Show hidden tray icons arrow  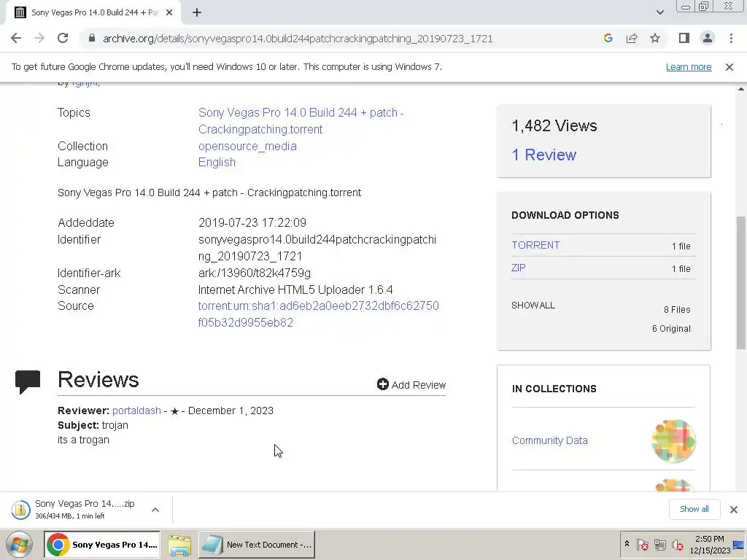tap(627, 544)
